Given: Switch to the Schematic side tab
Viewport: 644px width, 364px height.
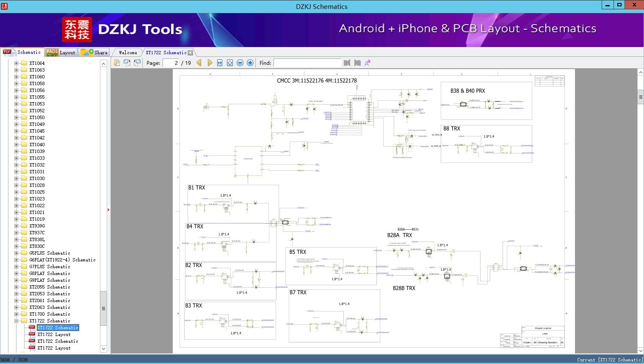Looking at the screenshot, I should coord(22,52).
